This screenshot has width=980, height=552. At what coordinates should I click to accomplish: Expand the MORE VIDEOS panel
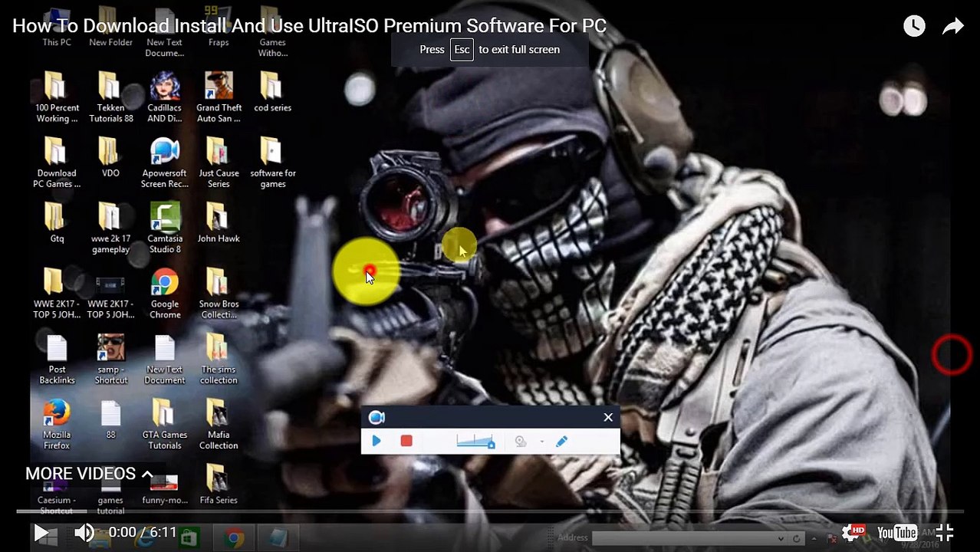click(x=89, y=474)
